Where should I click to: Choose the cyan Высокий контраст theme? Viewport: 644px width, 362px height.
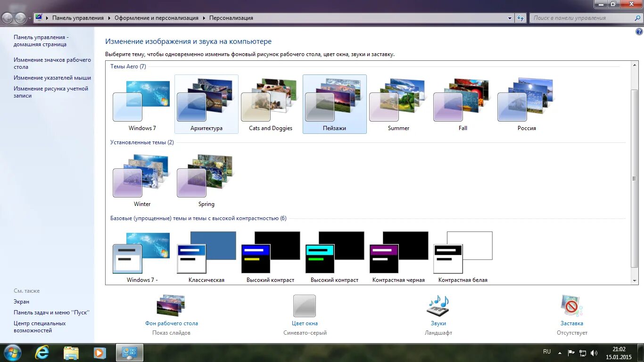[335, 256]
